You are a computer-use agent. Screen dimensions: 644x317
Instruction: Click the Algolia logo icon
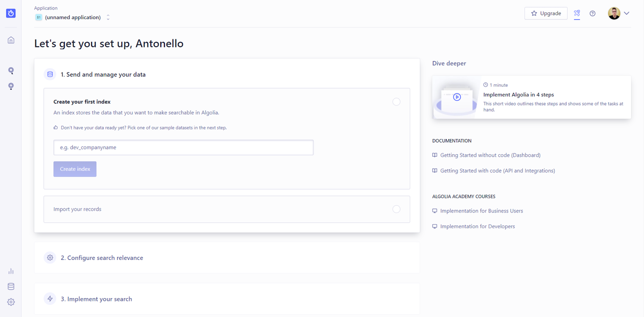pyautogui.click(x=11, y=13)
